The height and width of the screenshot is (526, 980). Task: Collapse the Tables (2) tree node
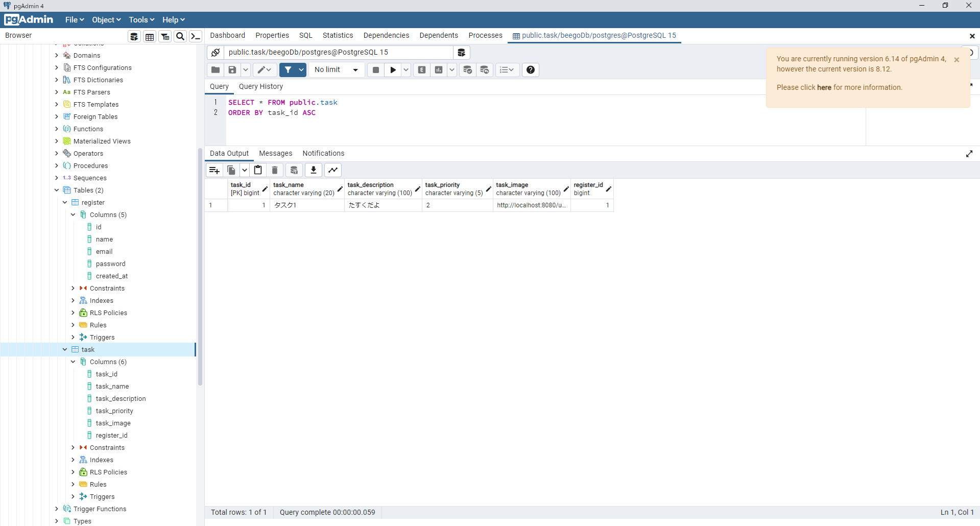coord(57,190)
